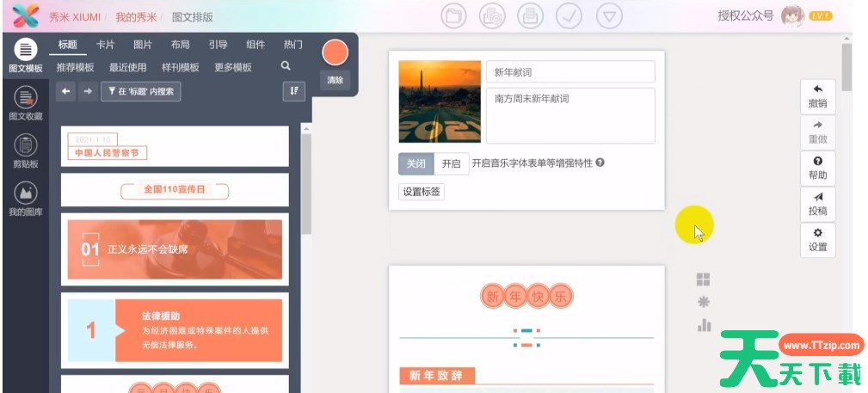This screenshot has width=868, height=393.
Task: Open the 剪贴板 clipboard panel
Action: pyautogui.click(x=25, y=151)
